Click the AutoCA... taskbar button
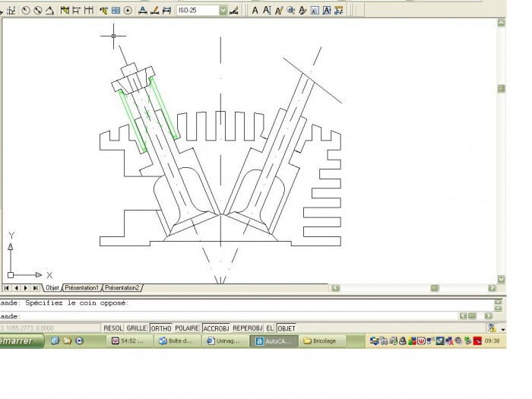 (274, 341)
